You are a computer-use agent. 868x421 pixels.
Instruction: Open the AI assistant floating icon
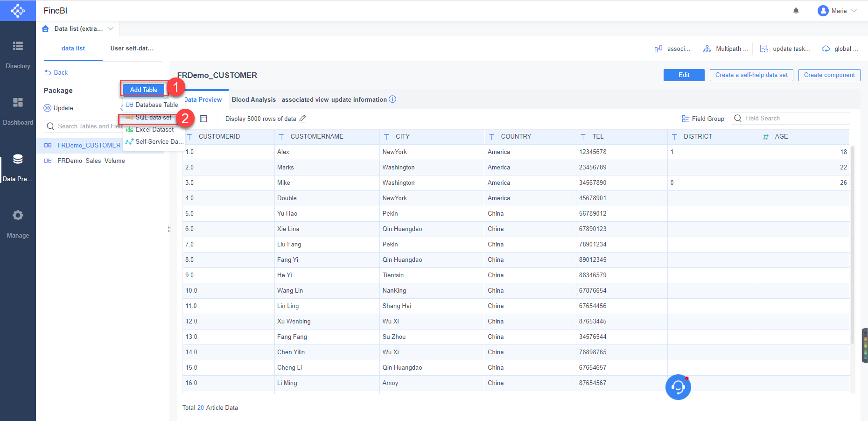(x=678, y=387)
